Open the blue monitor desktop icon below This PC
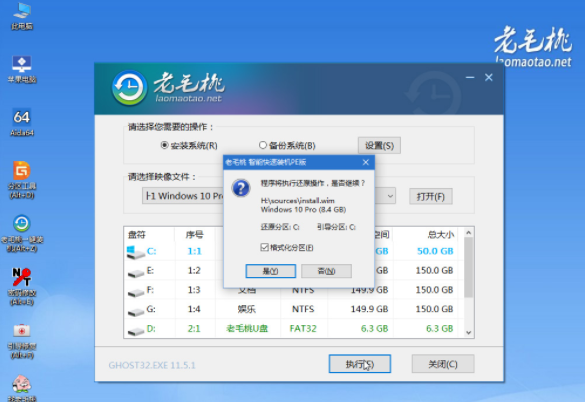Screen dimensions: 585x402 pyautogui.click(x=22, y=69)
